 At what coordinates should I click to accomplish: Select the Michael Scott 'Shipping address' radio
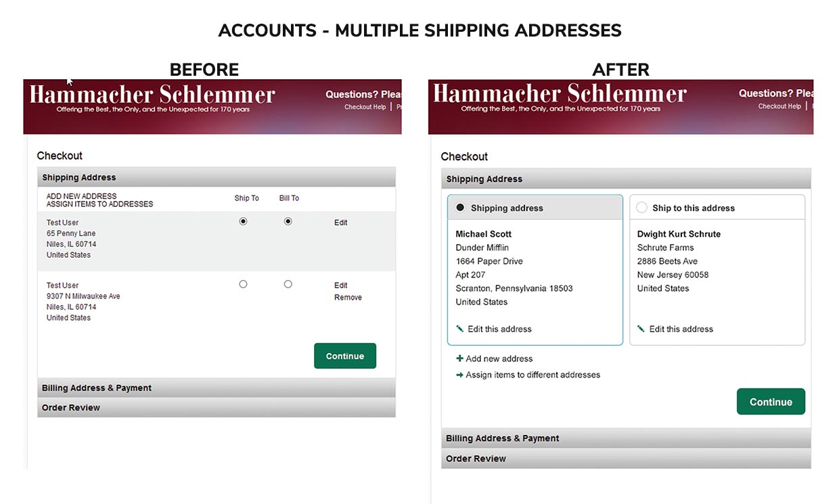click(461, 208)
